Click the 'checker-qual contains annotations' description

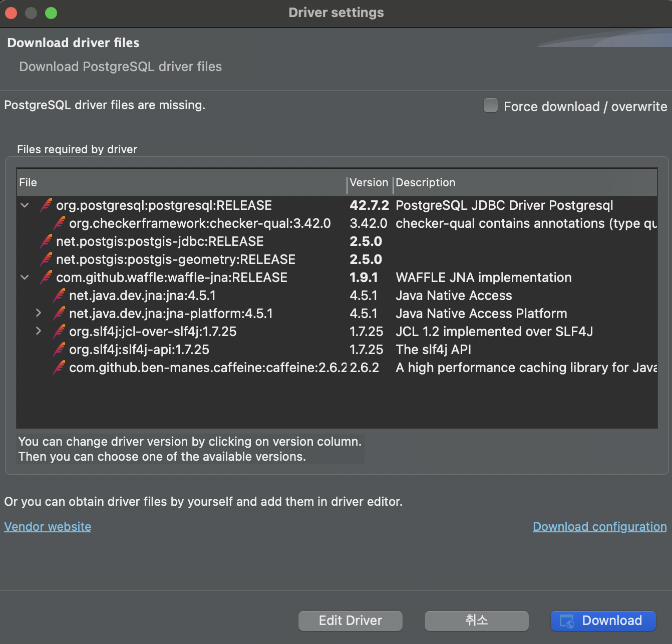coord(526,223)
